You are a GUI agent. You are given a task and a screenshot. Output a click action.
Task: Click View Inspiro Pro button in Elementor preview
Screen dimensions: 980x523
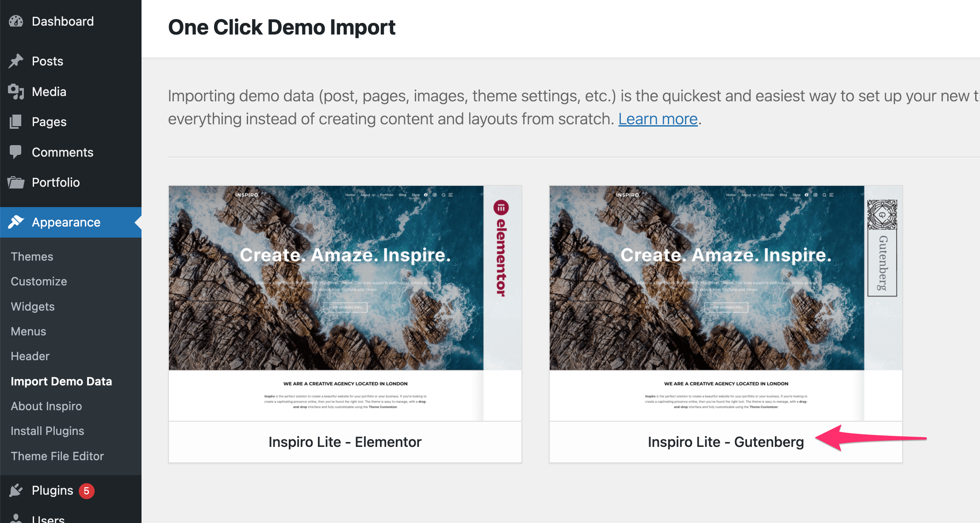click(345, 307)
